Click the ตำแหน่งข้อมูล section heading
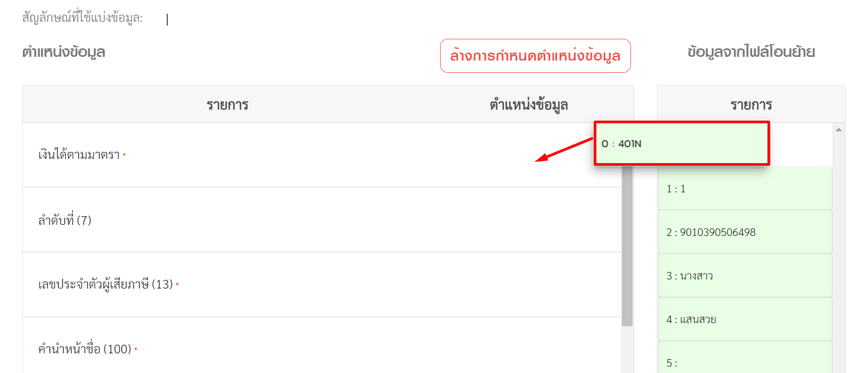 click(64, 52)
